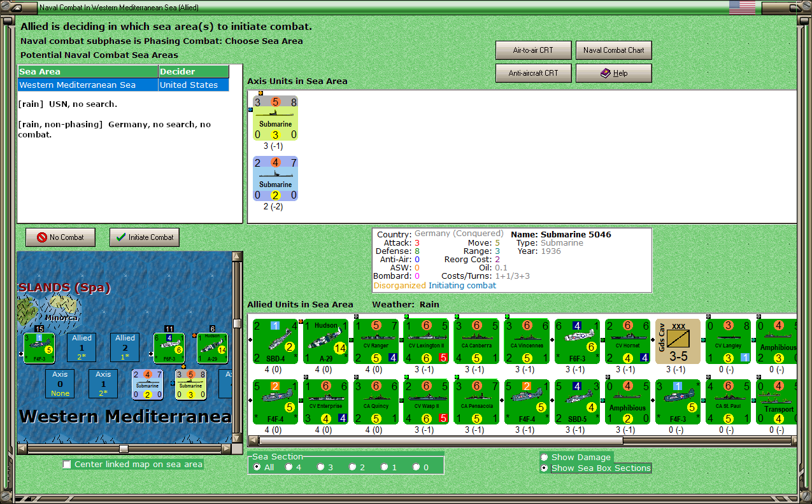Select the SBD-4 aircraft counter
This screenshot has height=504, width=812.
tap(275, 342)
